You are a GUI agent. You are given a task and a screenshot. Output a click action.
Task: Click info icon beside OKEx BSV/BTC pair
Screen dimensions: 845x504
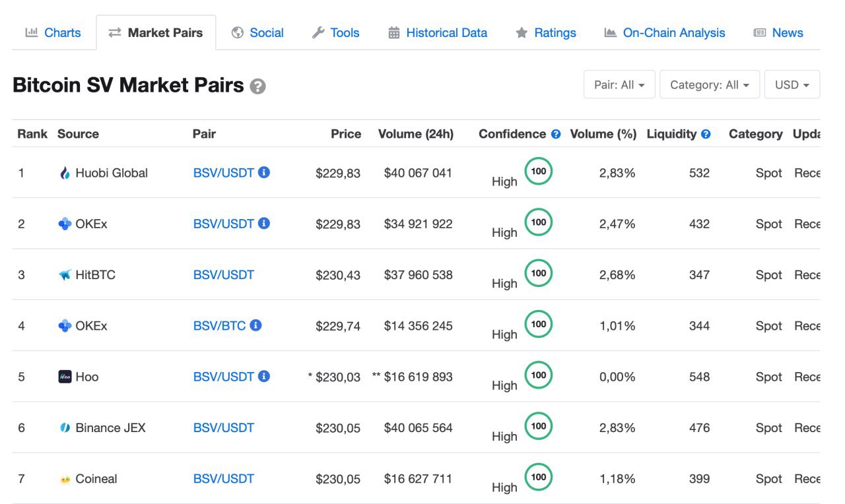[256, 325]
